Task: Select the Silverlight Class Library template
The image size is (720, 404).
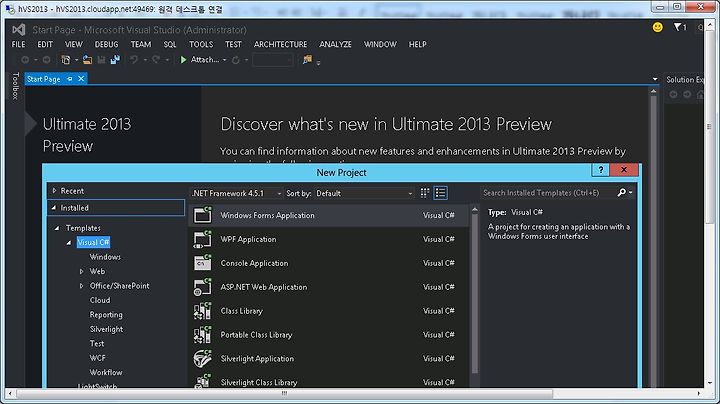Action: [329, 382]
